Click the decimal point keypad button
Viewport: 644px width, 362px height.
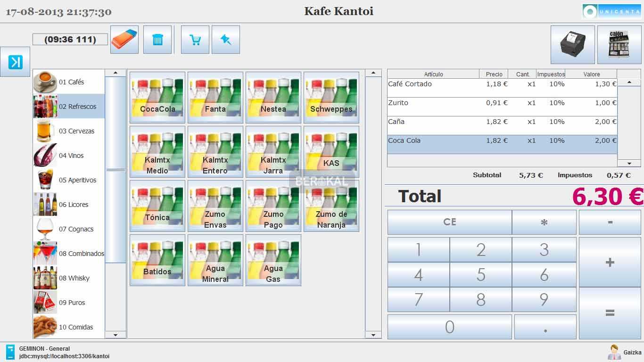[545, 327]
